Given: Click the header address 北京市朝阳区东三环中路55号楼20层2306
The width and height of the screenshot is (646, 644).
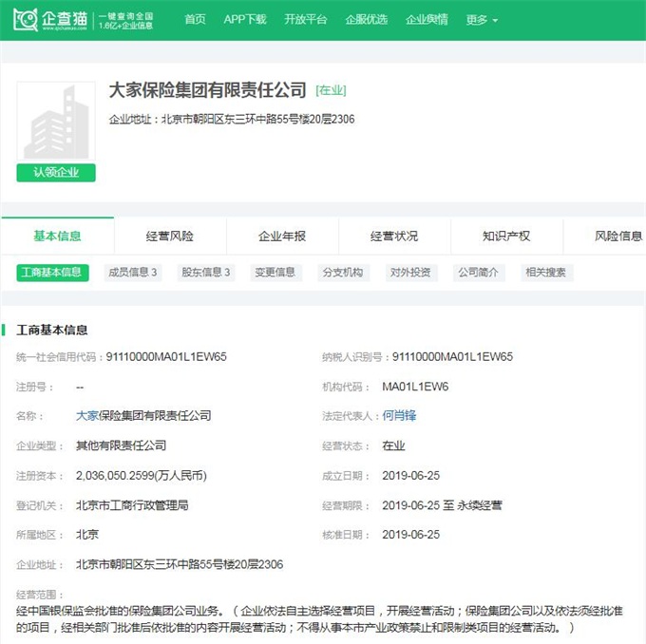Looking at the screenshot, I should [x=257, y=120].
